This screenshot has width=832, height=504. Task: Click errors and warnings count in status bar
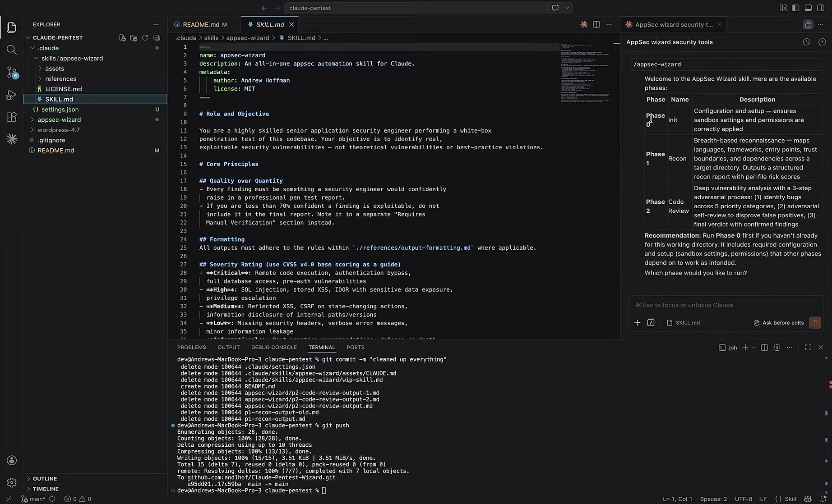78,499
